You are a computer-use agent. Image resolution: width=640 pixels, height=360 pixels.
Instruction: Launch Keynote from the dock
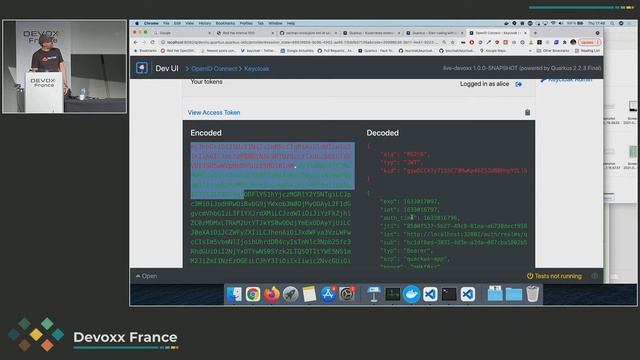(x=373, y=294)
